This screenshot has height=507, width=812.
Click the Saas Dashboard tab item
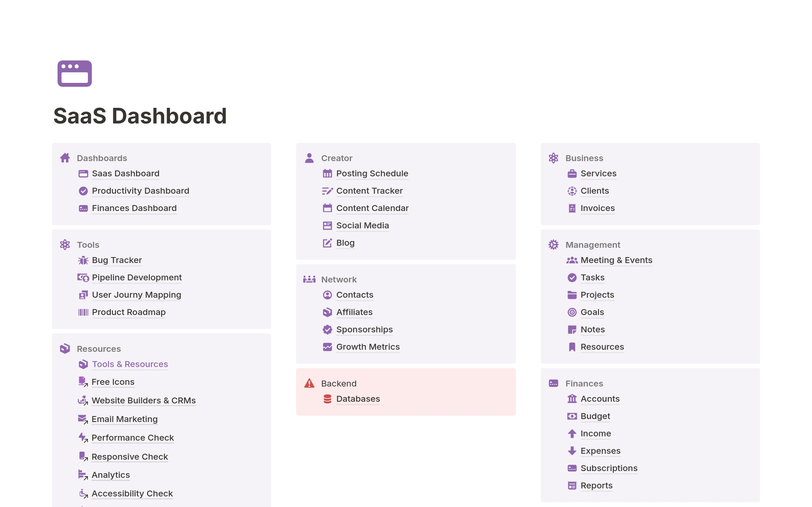tap(126, 173)
